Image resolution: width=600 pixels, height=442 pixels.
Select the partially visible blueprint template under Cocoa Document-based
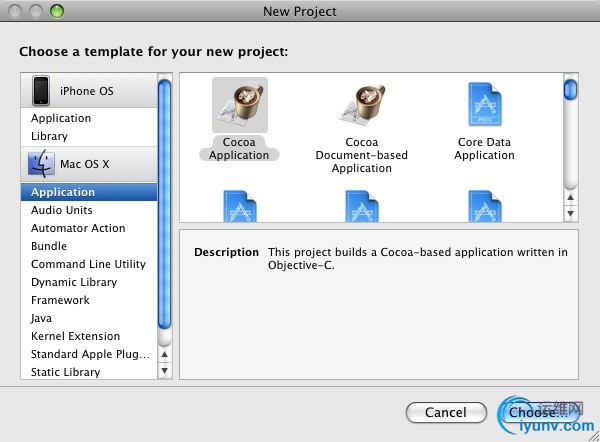362,206
